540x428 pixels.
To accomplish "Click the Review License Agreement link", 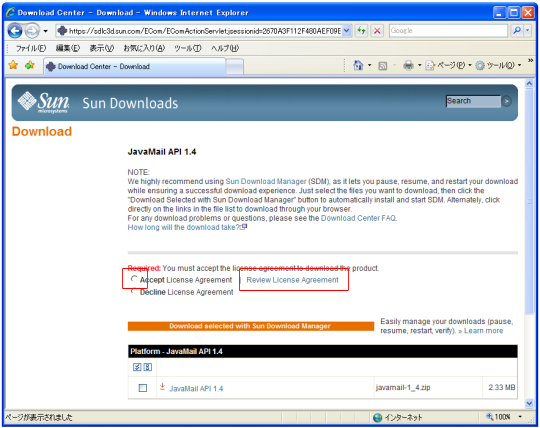I will pos(292,280).
